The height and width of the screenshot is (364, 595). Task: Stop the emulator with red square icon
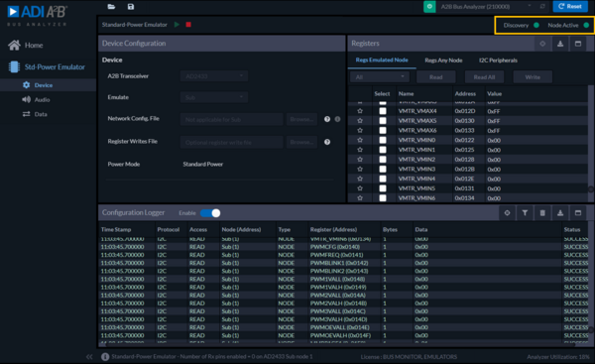tap(188, 24)
